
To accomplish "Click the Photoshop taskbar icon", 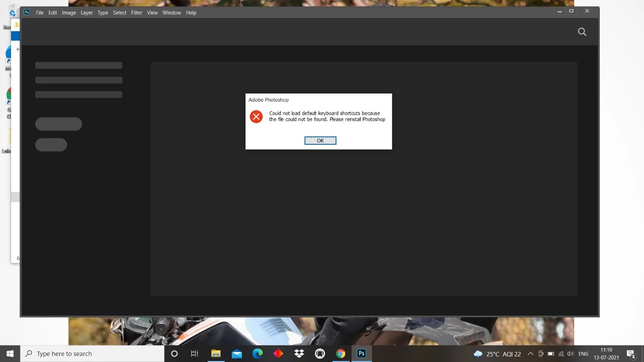I will (x=361, y=353).
